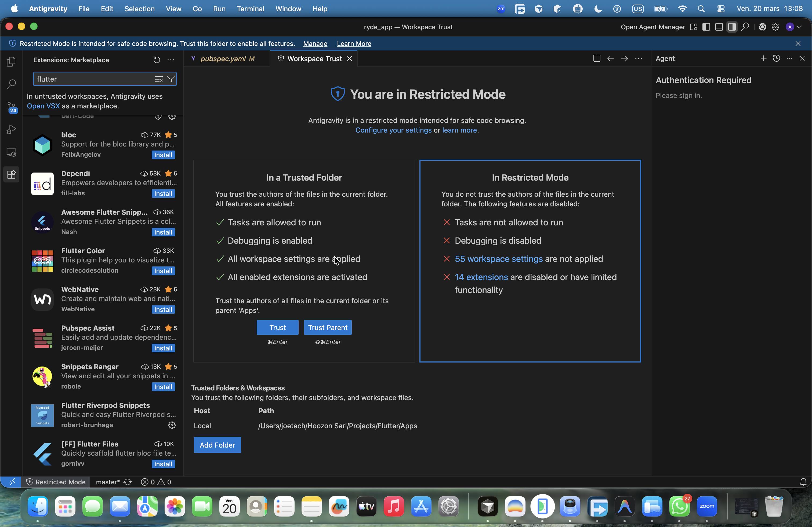Expand the account avatar dropdown chevron

click(x=799, y=27)
